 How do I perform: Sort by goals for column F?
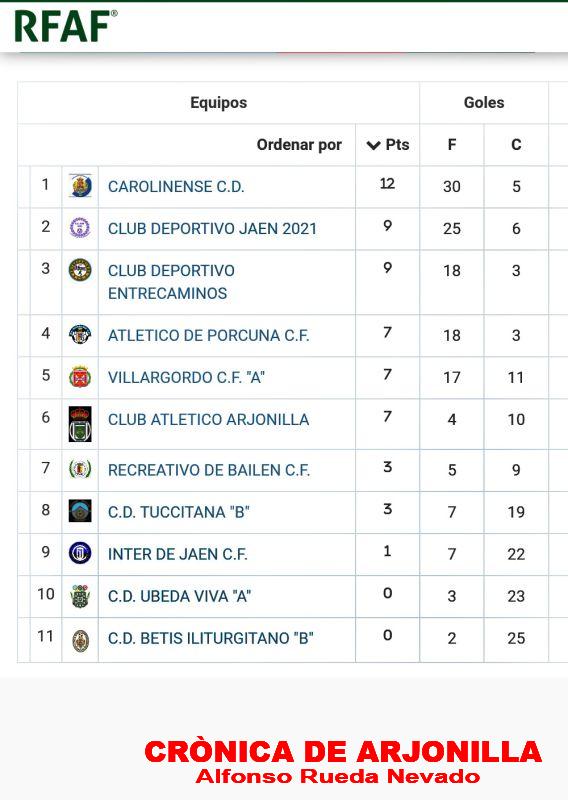pyautogui.click(x=452, y=144)
